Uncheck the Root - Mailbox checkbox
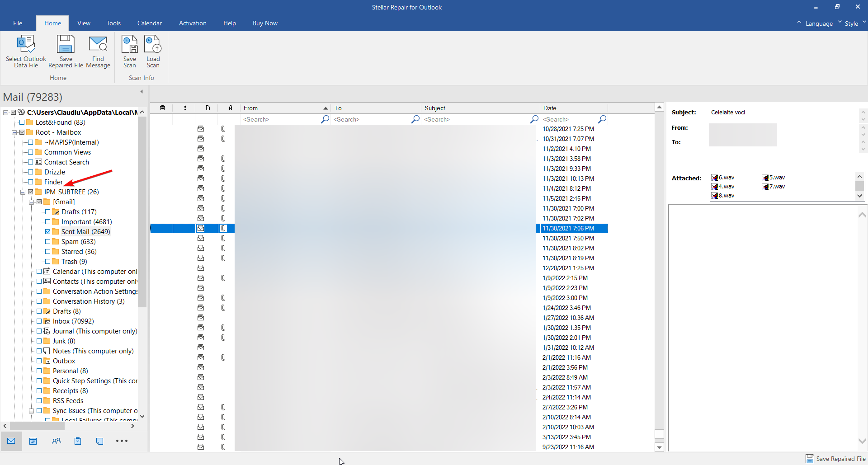The image size is (868, 465). tap(22, 132)
